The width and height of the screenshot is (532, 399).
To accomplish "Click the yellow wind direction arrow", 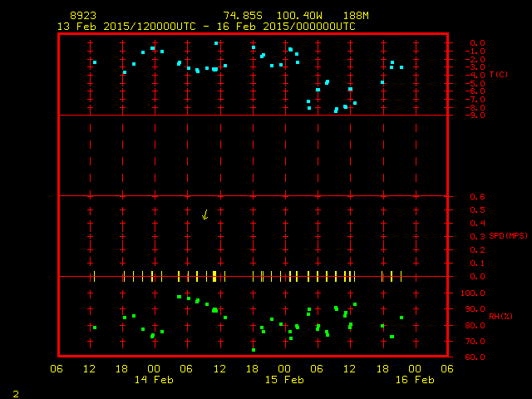I will 204,214.
